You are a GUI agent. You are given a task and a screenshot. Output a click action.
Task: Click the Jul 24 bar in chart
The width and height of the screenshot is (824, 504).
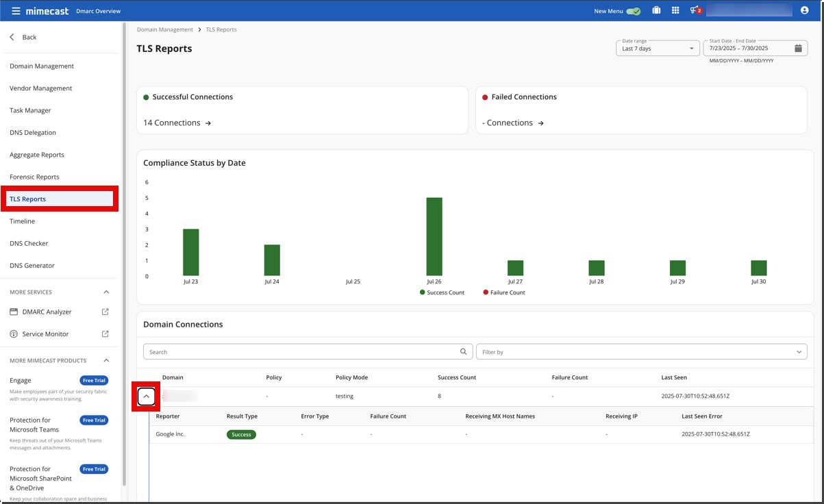click(x=272, y=260)
